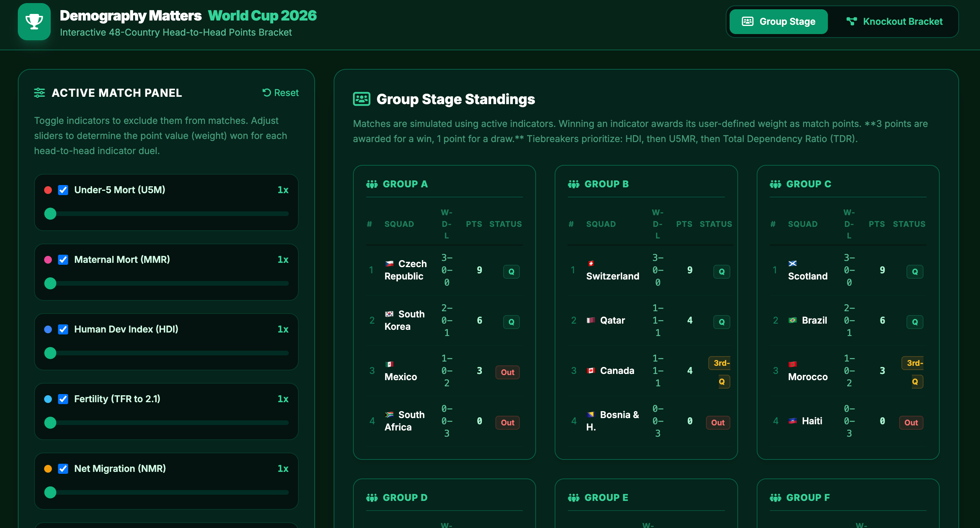This screenshot has width=980, height=528.
Task: Click Switzerland's Q status badge
Action: [721, 272]
